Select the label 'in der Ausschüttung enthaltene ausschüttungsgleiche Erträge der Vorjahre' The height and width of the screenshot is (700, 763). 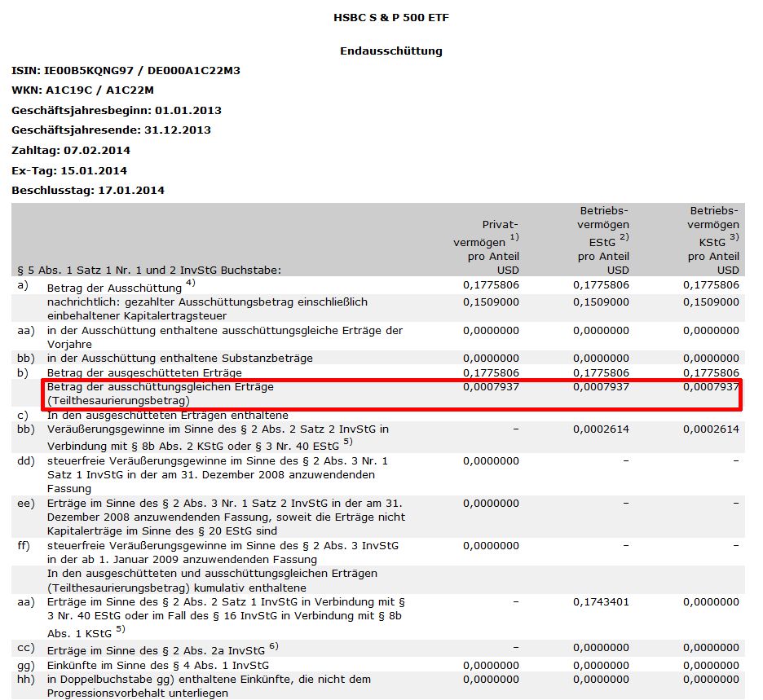point(225,337)
